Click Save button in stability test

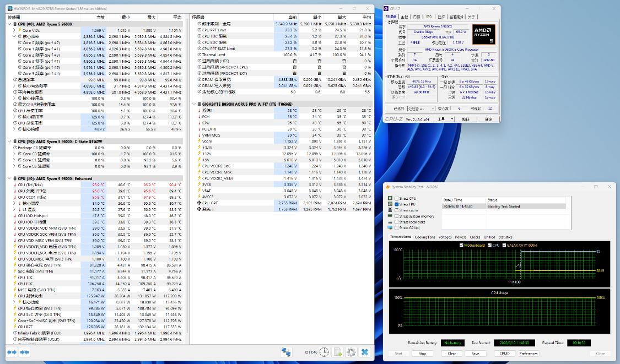(x=475, y=354)
